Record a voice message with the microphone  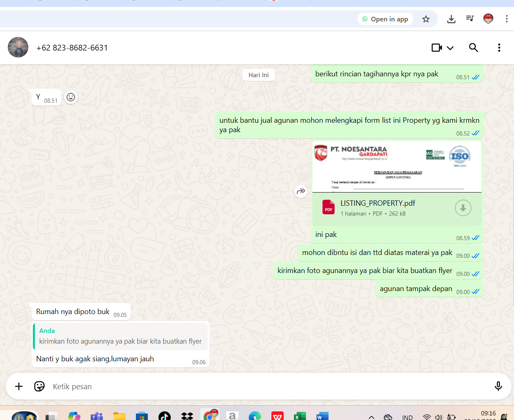498,386
